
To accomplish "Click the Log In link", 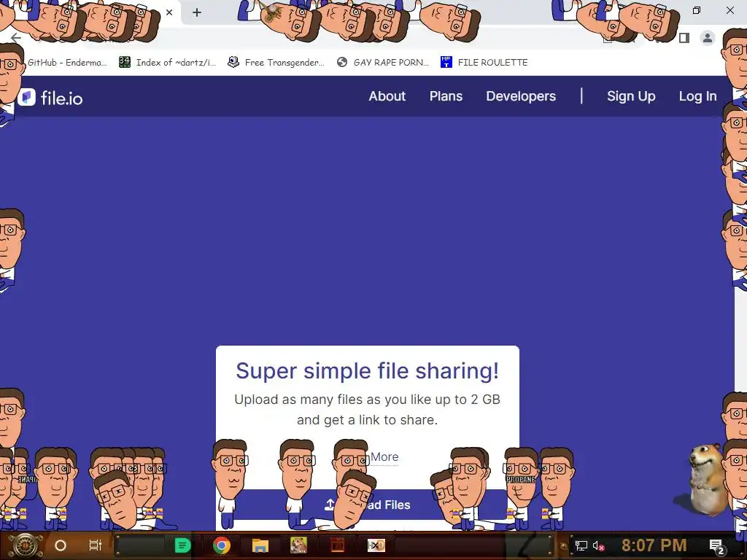I will point(697,96).
